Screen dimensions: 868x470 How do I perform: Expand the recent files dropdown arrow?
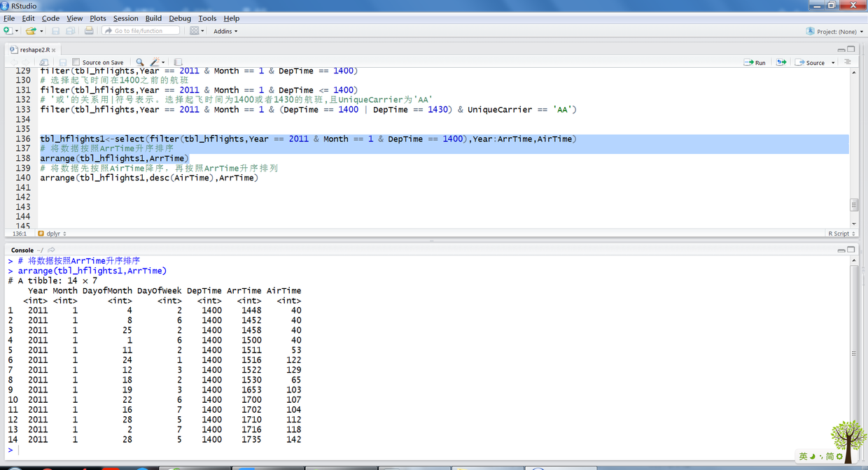[41, 31]
